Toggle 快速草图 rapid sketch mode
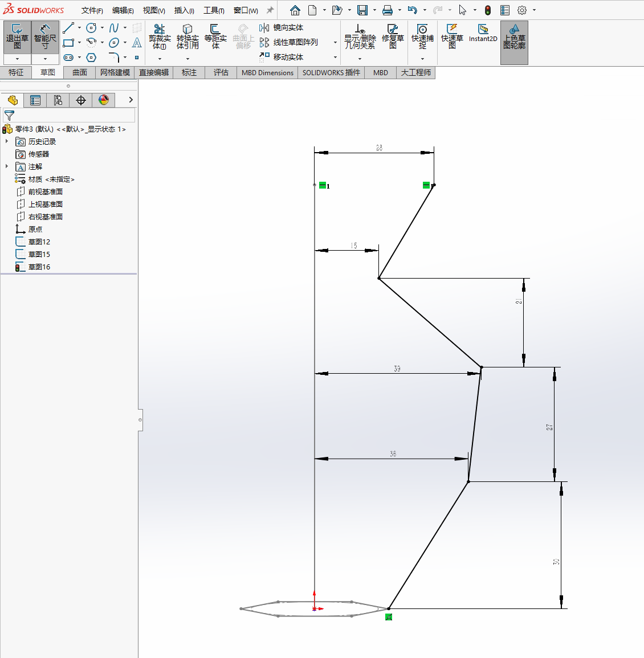 pos(452,36)
